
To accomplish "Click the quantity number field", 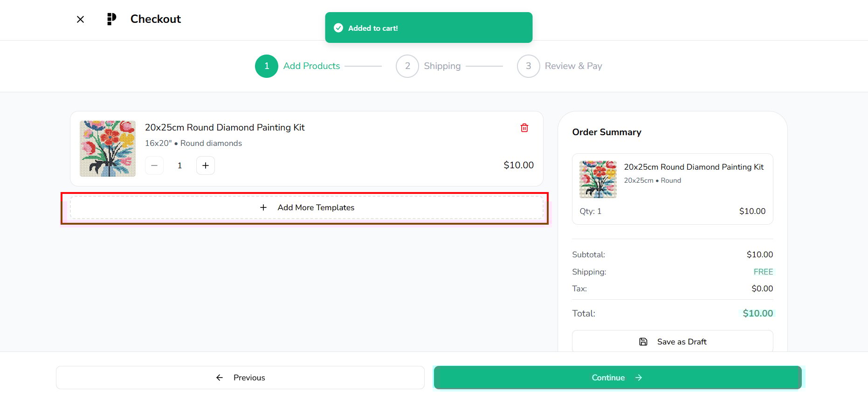I will [180, 165].
